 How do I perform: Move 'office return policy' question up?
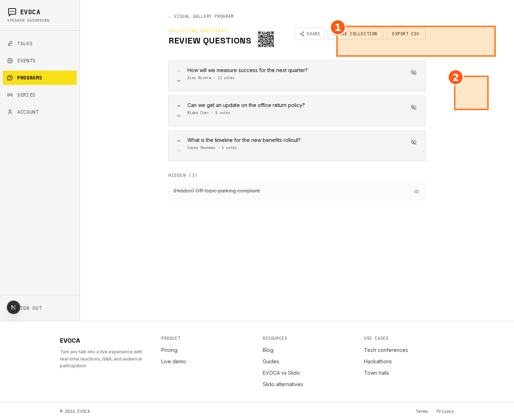coord(179,106)
